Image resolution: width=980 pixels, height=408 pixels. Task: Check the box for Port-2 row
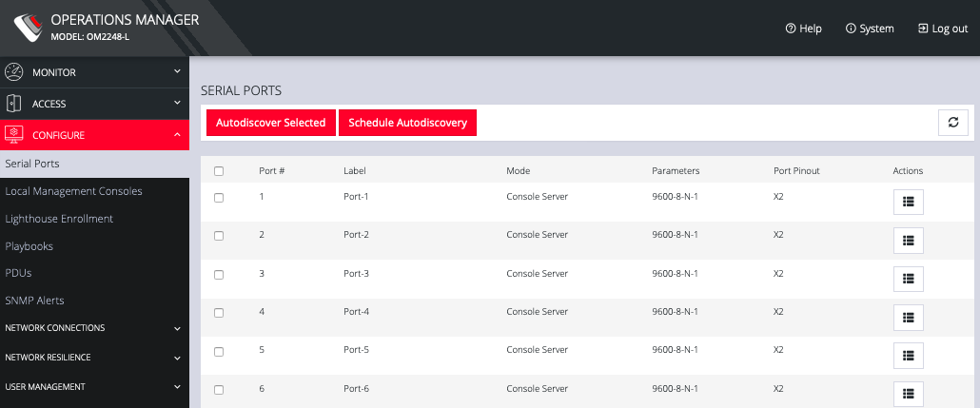[x=219, y=236]
